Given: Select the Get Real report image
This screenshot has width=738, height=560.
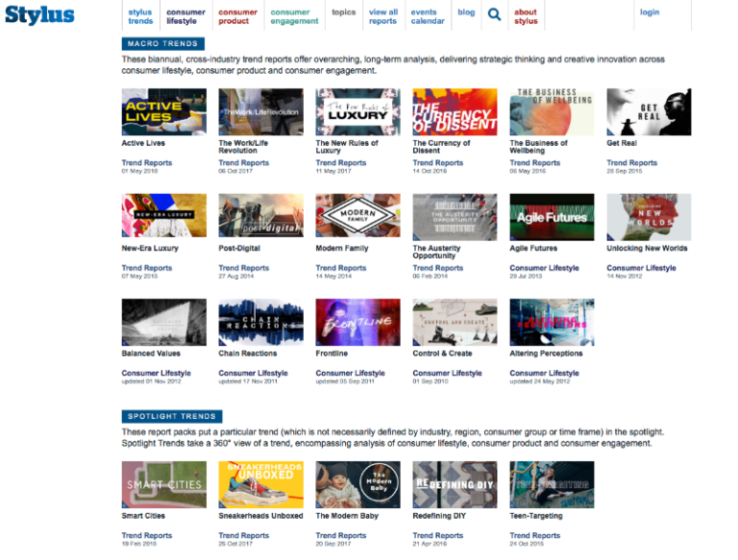Looking at the screenshot, I should click(x=649, y=112).
